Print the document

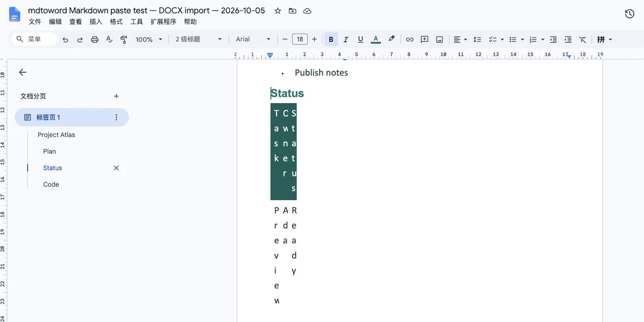[x=95, y=40]
